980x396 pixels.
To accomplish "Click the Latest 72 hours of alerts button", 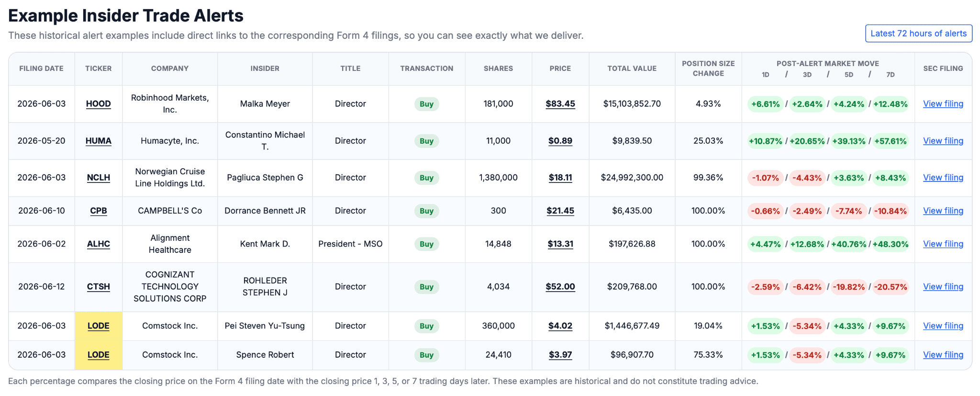I will (918, 34).
